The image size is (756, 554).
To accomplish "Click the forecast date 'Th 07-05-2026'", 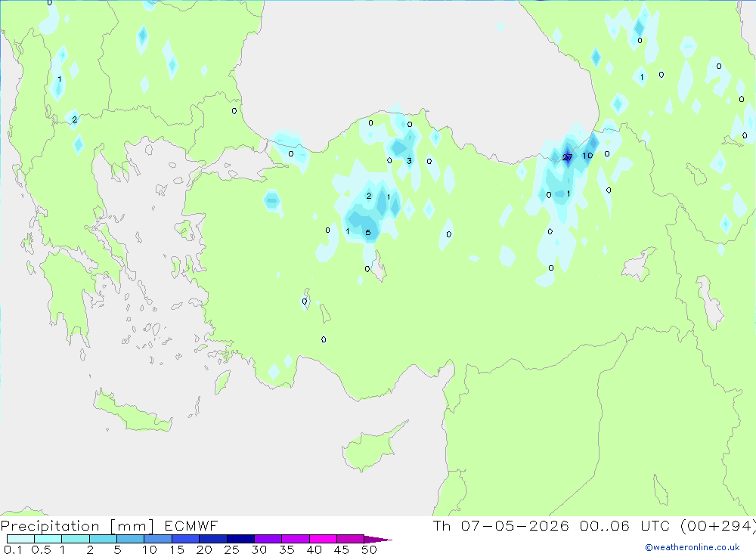I will tap(501, 525).
